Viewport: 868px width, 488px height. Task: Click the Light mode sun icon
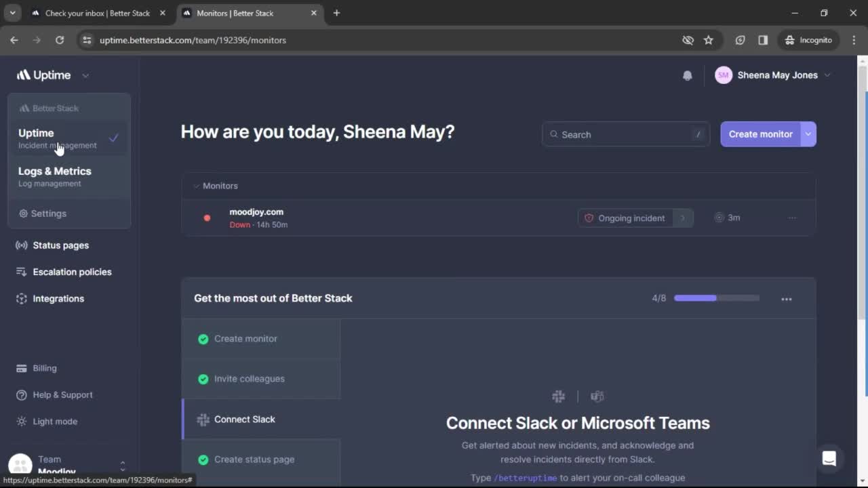pos(21,422)
